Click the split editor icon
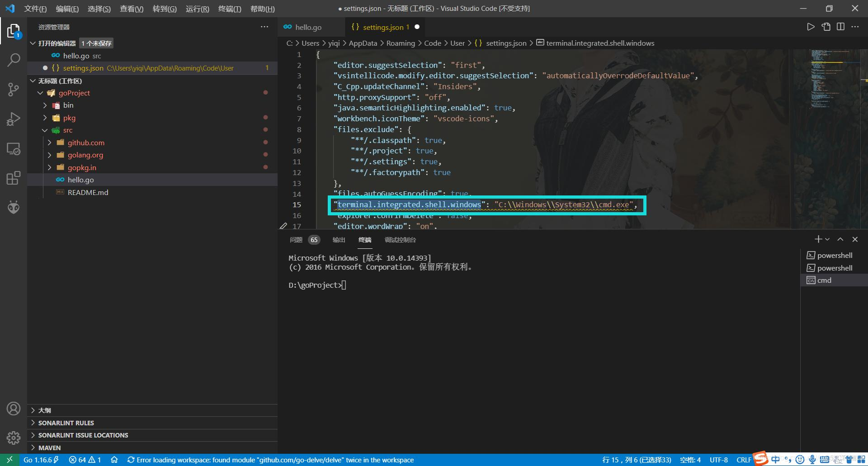 (x=840, y=27)
